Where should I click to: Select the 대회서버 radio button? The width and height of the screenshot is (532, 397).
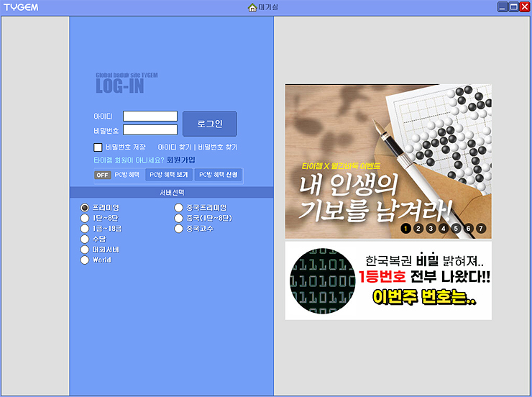click(x=85, y=250)
